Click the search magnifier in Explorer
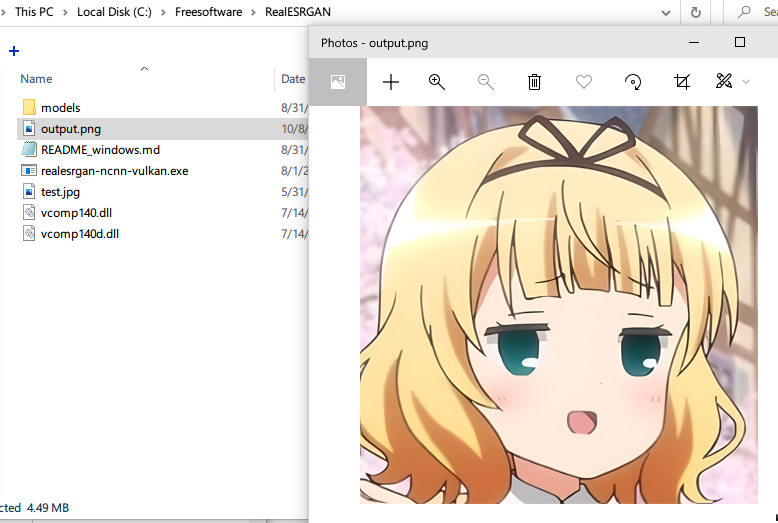The height and width of the screenshot is (523, 778). pyautogui.click(x=744, y=12)
